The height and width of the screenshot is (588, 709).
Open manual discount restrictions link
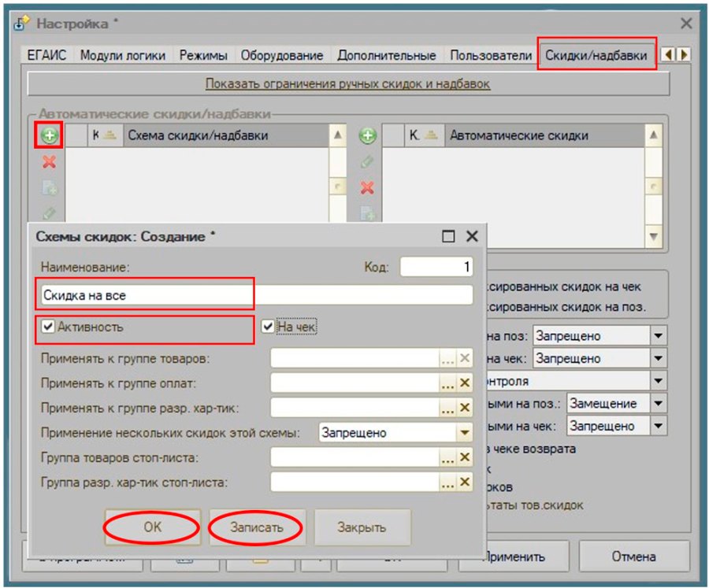point(347,83)
